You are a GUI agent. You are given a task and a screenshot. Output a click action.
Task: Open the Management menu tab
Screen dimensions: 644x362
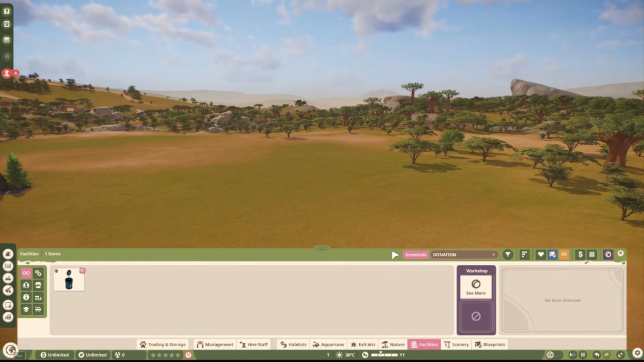pos(215,344)
